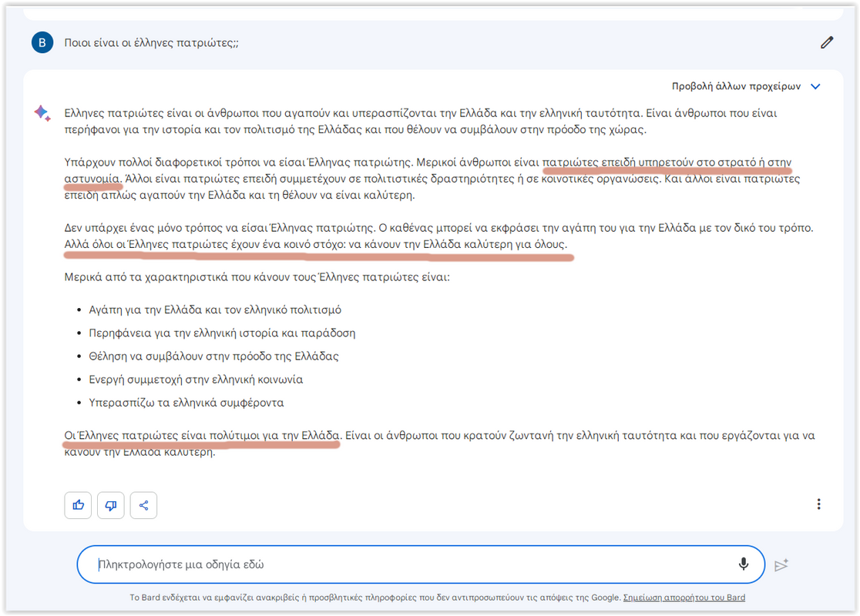Activate the microphone voice input
The width and height of the screenshot is (860, 616).
tap(743, 564)
